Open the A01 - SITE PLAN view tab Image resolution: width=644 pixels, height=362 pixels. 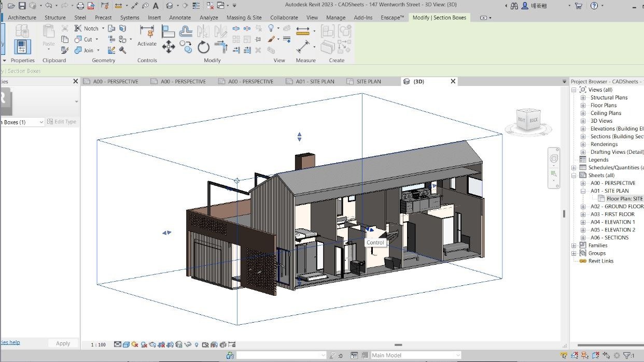315,81
